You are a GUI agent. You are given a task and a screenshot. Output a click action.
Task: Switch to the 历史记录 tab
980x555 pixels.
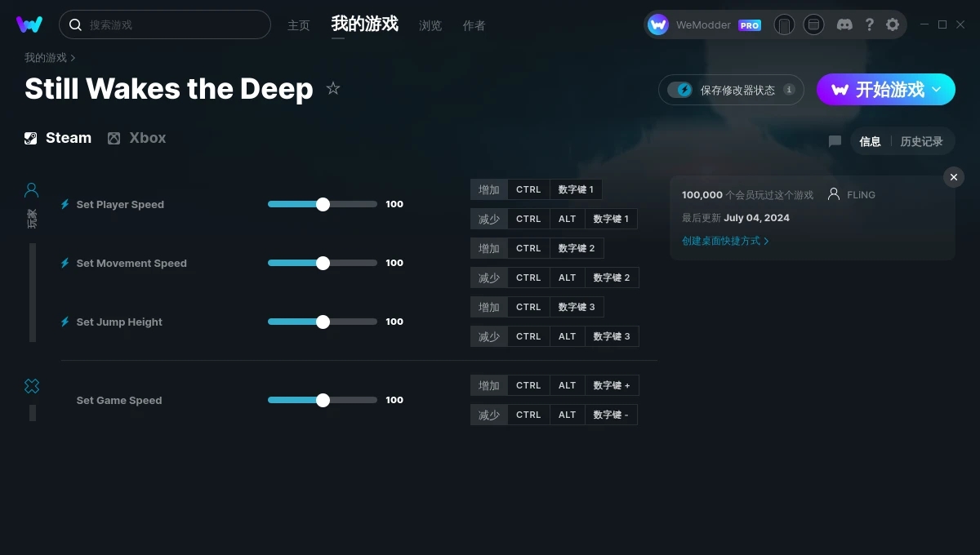click(921, 141)
